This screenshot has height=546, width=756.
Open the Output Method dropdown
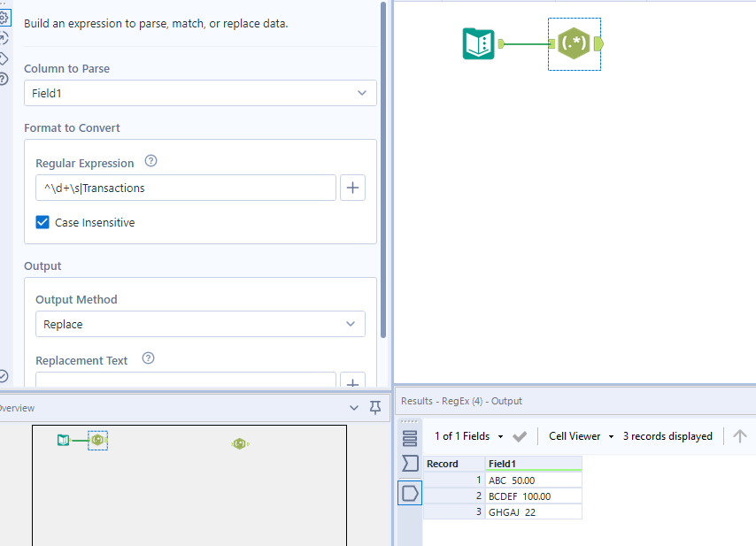(200, 324)
